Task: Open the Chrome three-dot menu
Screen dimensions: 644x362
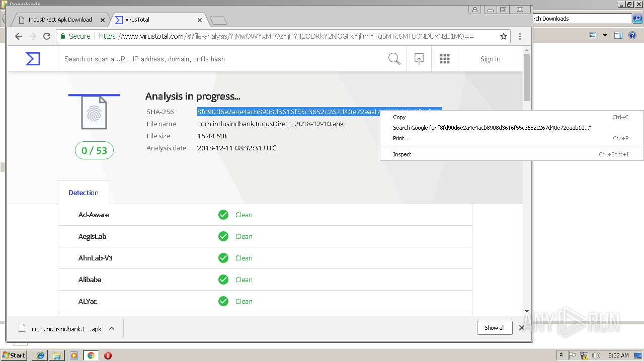Action: pyautogui.click(x=520, y=36)
